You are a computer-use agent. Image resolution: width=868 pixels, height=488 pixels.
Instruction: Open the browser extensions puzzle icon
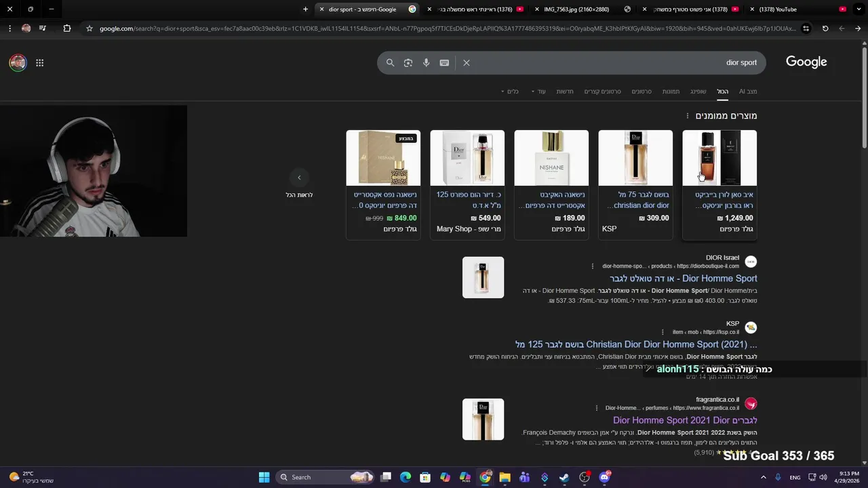click(x=66, y=28)
